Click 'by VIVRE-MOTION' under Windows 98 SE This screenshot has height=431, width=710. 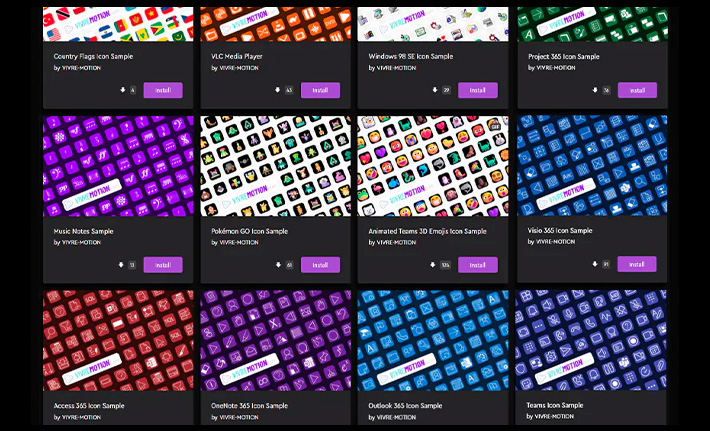(392, 68)
